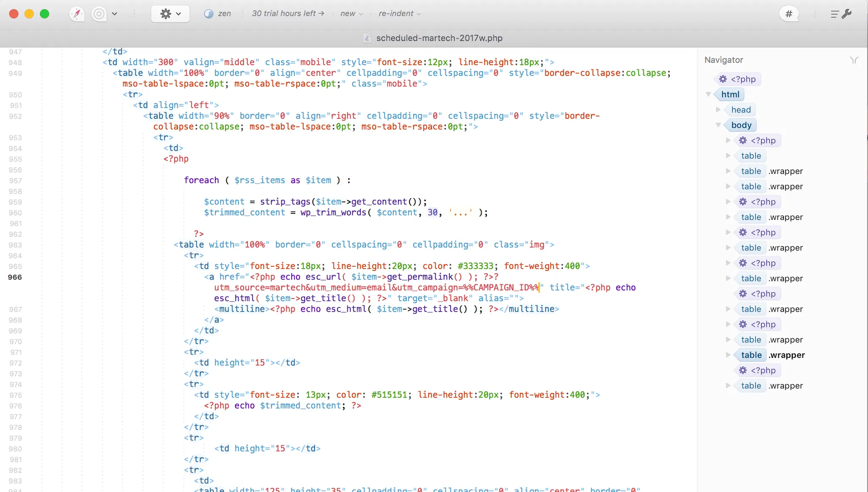Click line number 966 in gutter
The height and width of the screenshot is (492, 868).
15,277
